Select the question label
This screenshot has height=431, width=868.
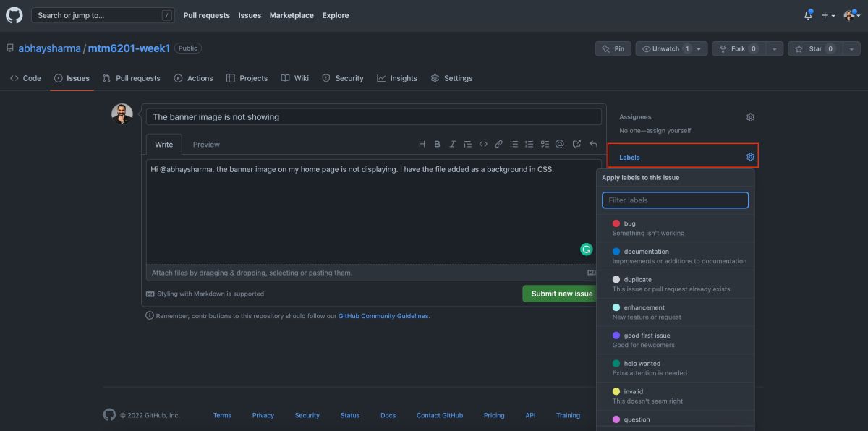676,421
